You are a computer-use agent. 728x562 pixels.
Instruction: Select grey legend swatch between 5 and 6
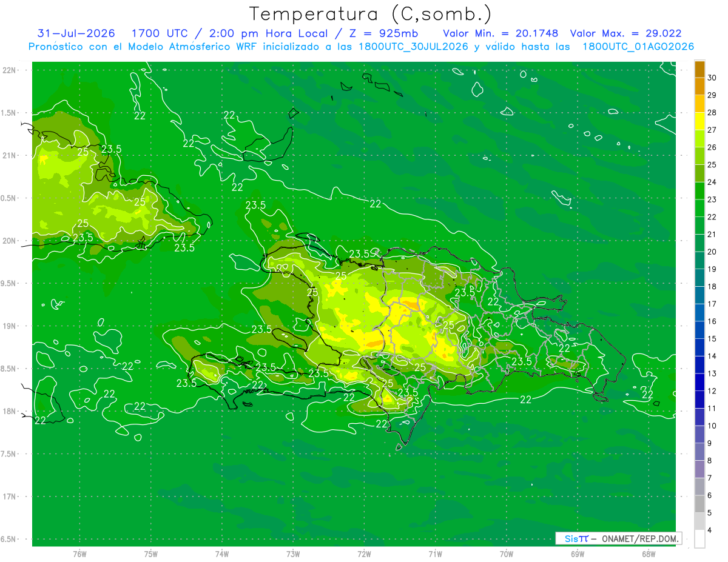(x=699, y=504)
